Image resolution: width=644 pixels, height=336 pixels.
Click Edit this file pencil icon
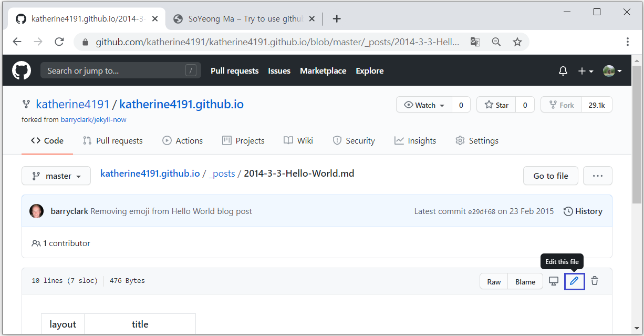tap(575, 281)
